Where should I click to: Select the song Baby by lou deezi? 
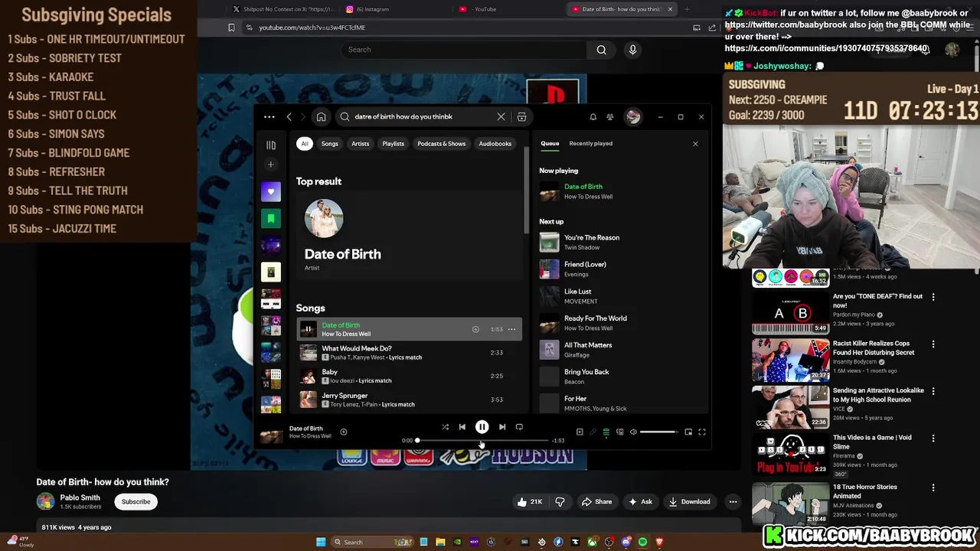pos(409,376)
